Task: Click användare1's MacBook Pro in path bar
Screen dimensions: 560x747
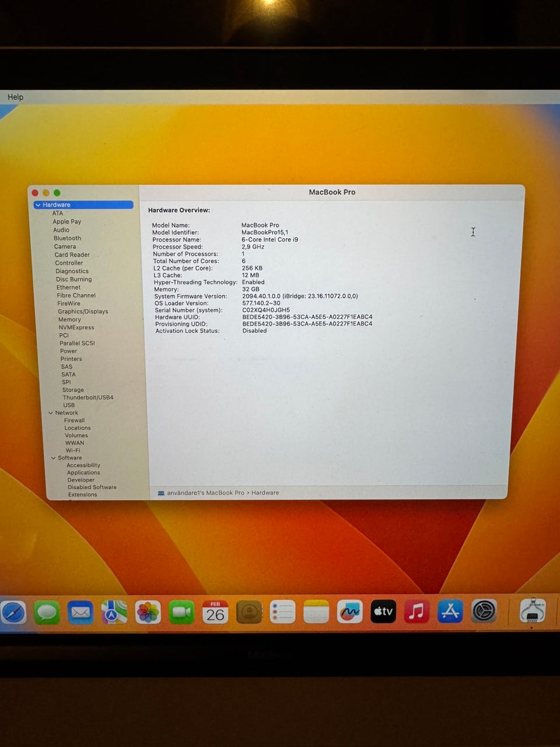Action: tap(205, 493)
